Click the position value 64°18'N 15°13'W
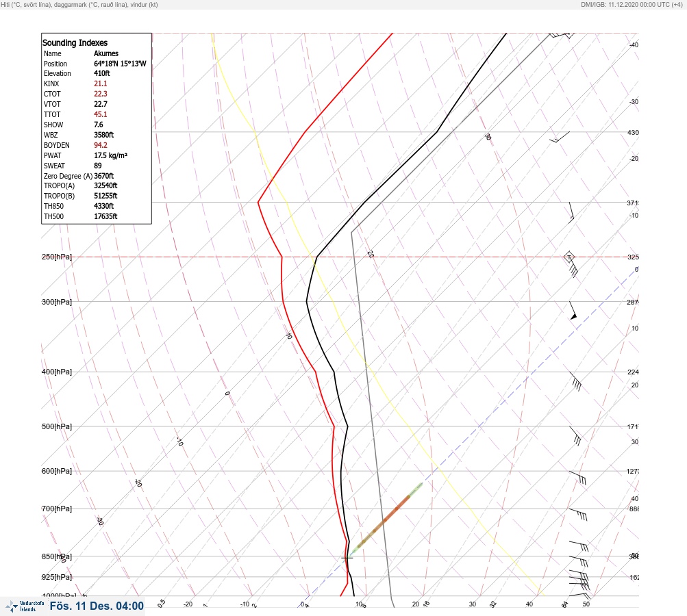This screenshot has width=687, height=616. 120,64
